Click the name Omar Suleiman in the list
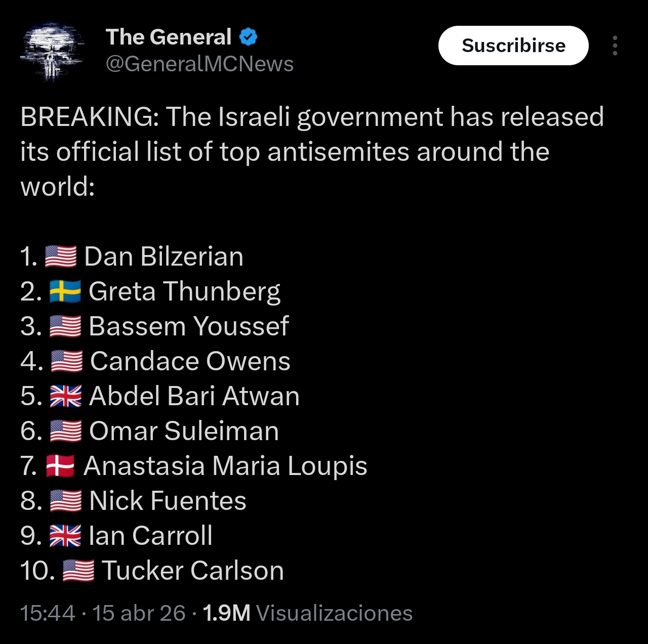 pyautogui.click(x=184, y=431)
